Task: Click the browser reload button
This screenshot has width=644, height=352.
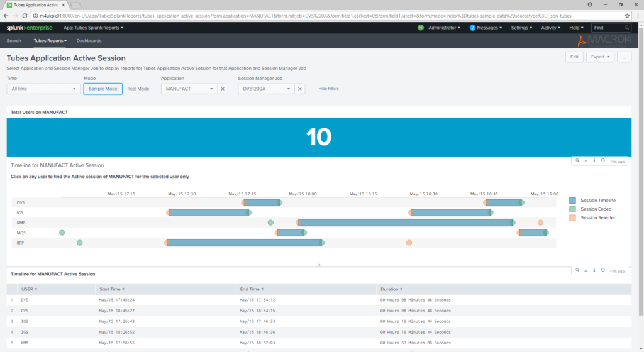Action: (31, 15)
